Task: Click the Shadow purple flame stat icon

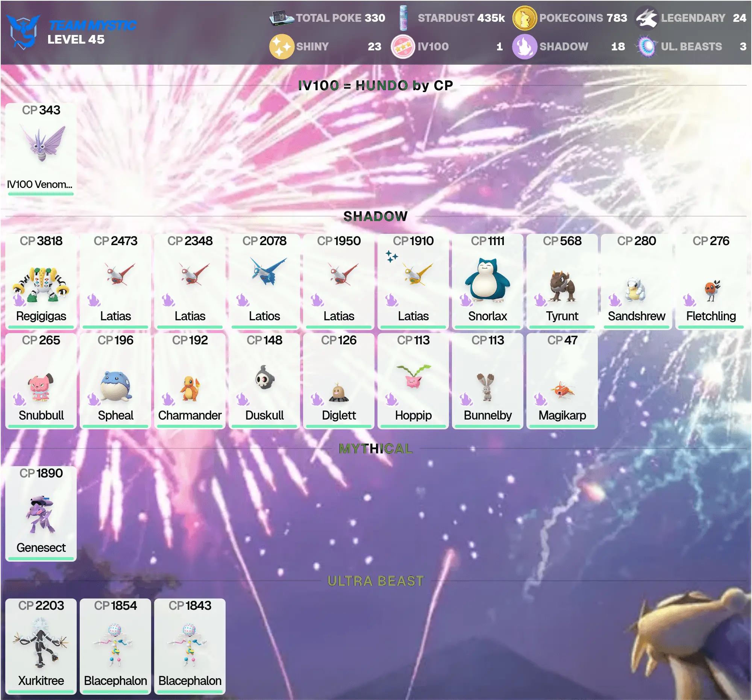Action: click(524, 47)
